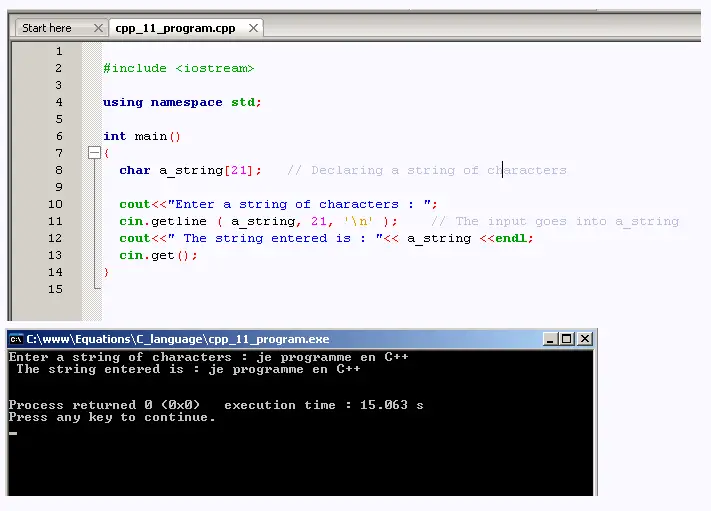The image size is (711, 511).
Task: Select the cpp_11_program.cpp tab
Action: pos(175,28)
